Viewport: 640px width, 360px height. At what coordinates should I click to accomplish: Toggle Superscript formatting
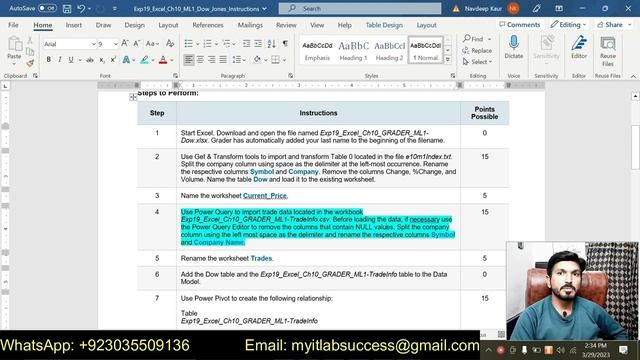point(113,60)
